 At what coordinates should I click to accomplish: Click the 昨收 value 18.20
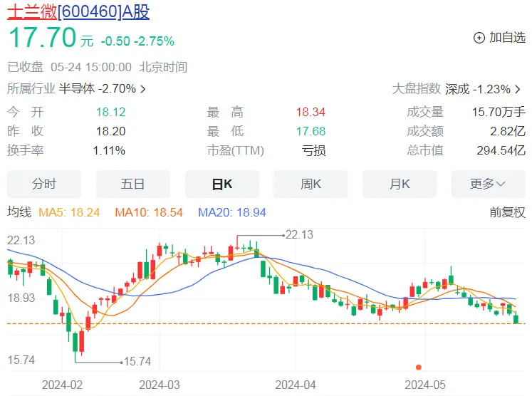pyautogui.click(x=111, y=131)
